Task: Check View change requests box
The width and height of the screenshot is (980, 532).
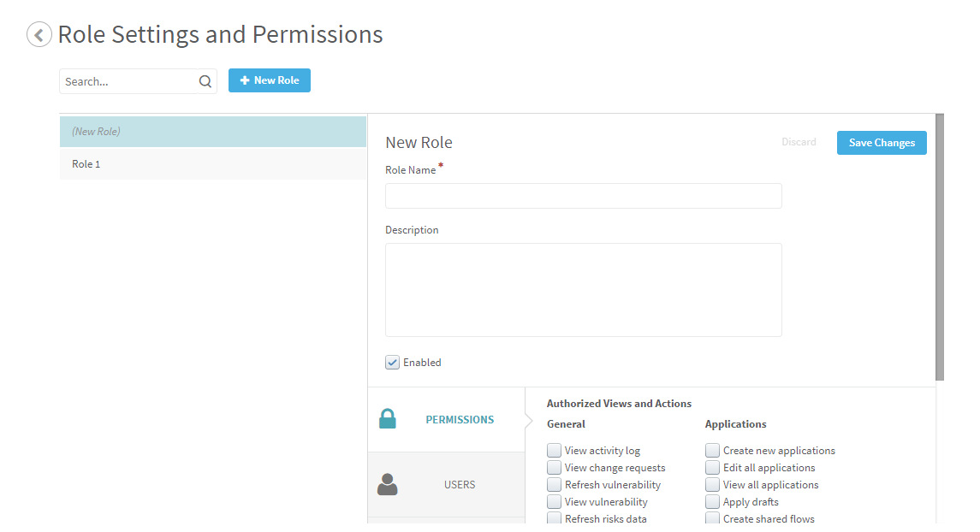Action: coord(555,468)
